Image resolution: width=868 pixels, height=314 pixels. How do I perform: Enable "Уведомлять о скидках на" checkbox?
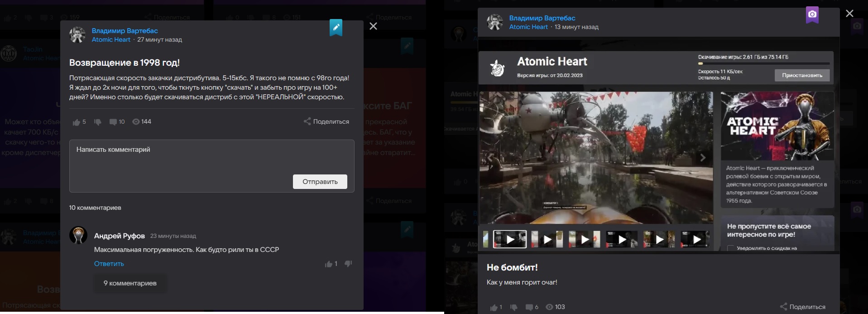(x=730, y=248)
